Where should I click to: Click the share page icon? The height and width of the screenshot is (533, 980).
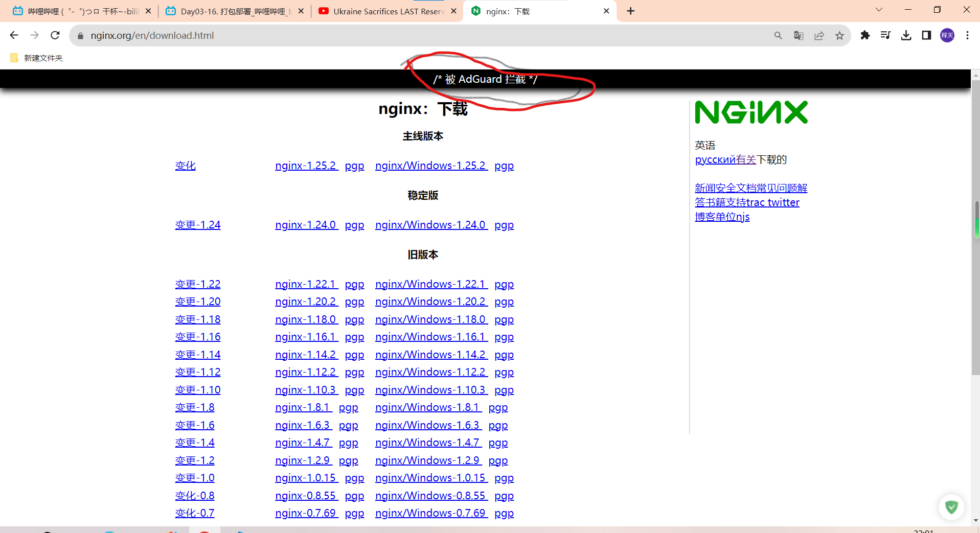pos(818,35)
